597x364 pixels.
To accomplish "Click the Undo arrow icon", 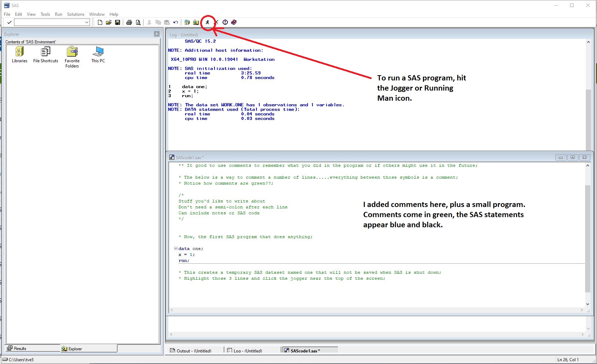I will (x=176, y=22).
